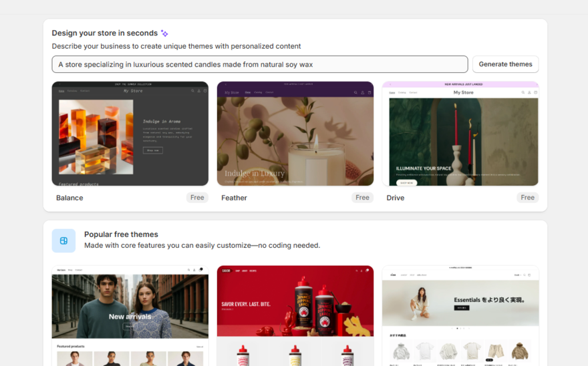Open the Essentials Japanese theme thumbnail
The height and width of the screenshot is (366, 588).
460,316
